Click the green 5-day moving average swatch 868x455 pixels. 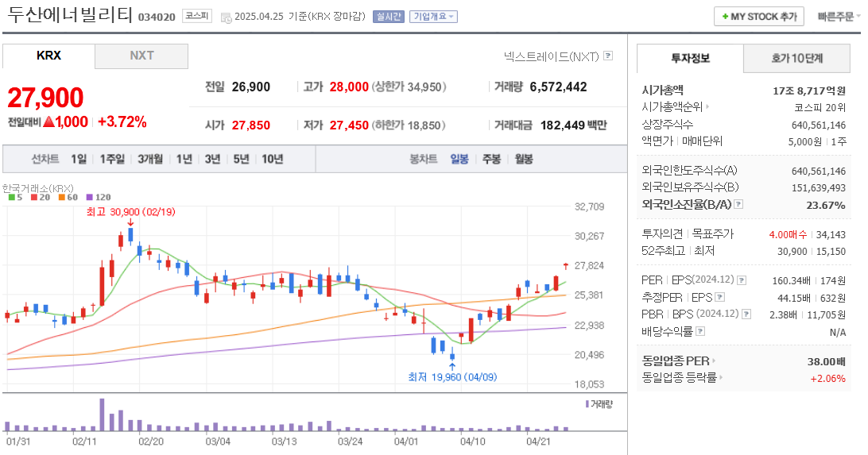(12, 198)
